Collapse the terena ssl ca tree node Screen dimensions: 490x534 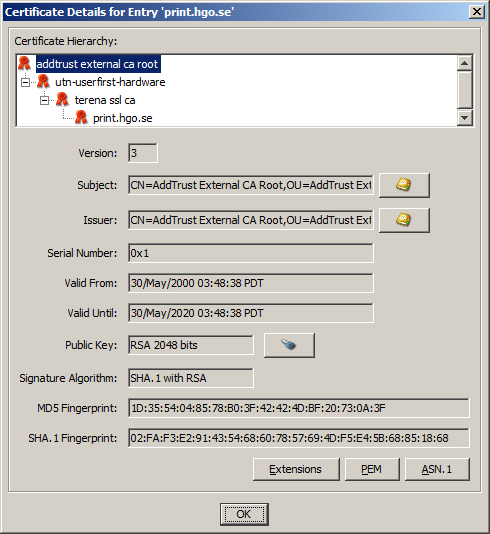[44, 100]
